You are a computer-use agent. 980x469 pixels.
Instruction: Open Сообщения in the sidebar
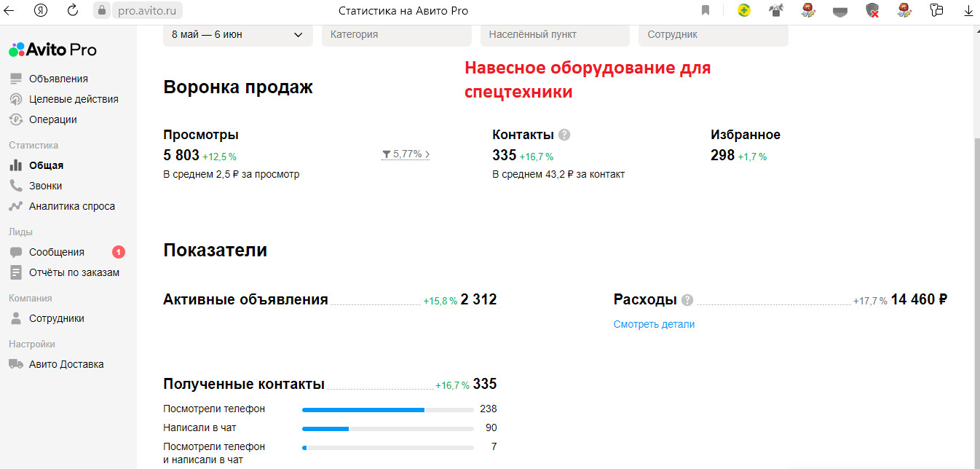click(57, 252)
